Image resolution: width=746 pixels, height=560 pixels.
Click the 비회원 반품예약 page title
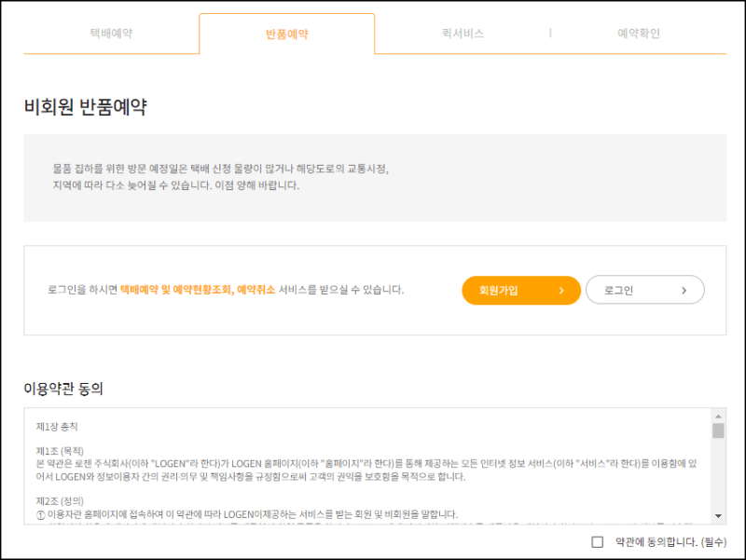coord(83,105)
